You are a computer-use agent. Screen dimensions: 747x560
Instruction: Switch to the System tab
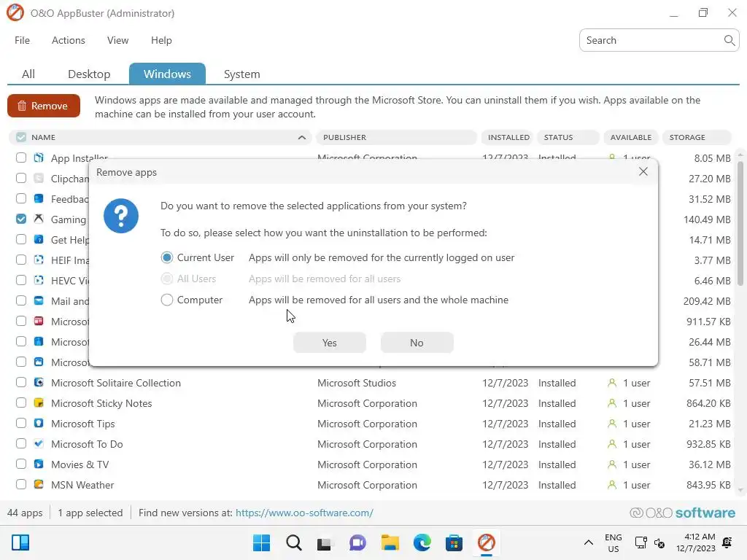[241, 74]
